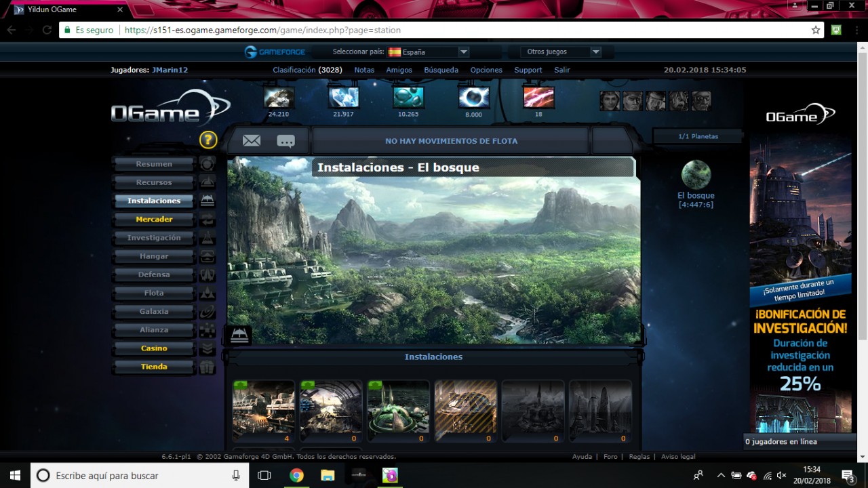868x488 pixels.
Task: Click the icon beside the Investigación menu
Action: coord(208,238)
